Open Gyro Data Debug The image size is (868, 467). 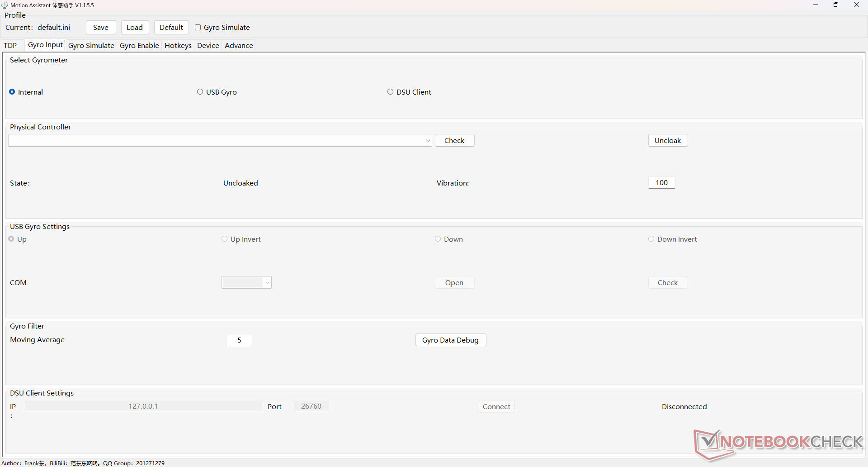click(x=450, y=340)
